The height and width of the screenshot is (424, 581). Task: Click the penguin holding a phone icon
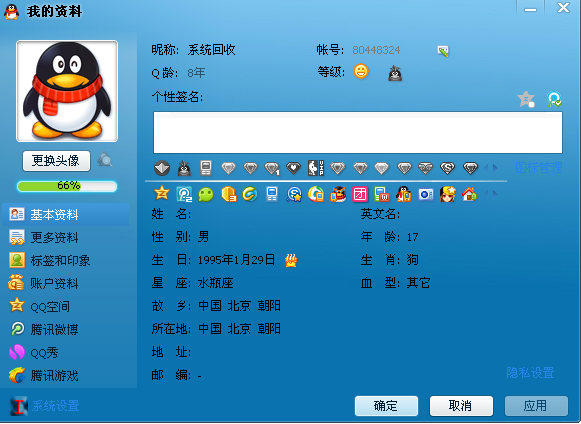(x=404, y=194)
